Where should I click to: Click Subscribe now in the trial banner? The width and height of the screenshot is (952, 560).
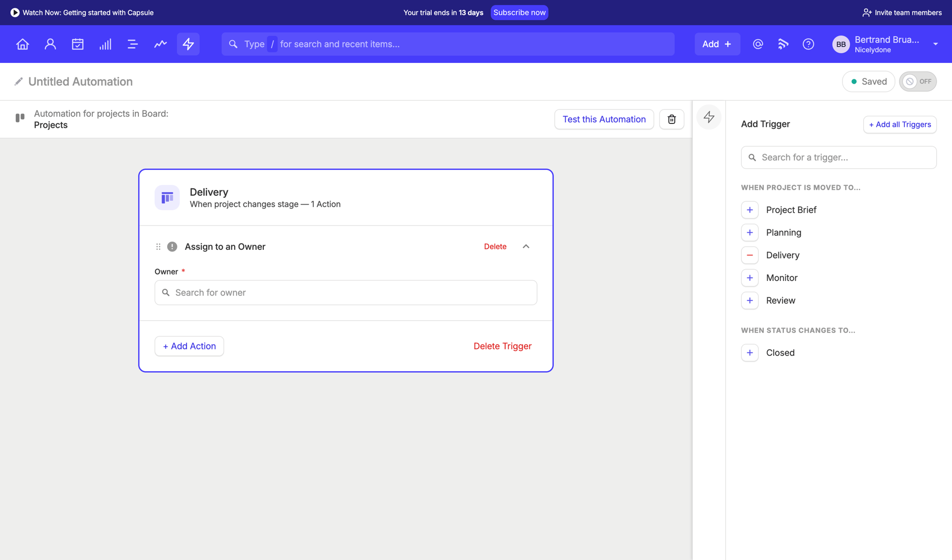tap(519, 12)
